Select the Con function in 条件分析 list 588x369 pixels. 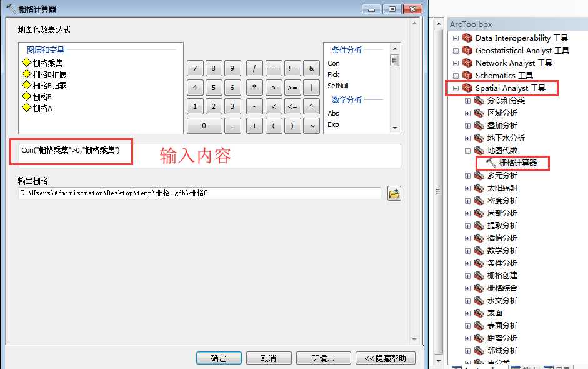(x=334, y=63)
